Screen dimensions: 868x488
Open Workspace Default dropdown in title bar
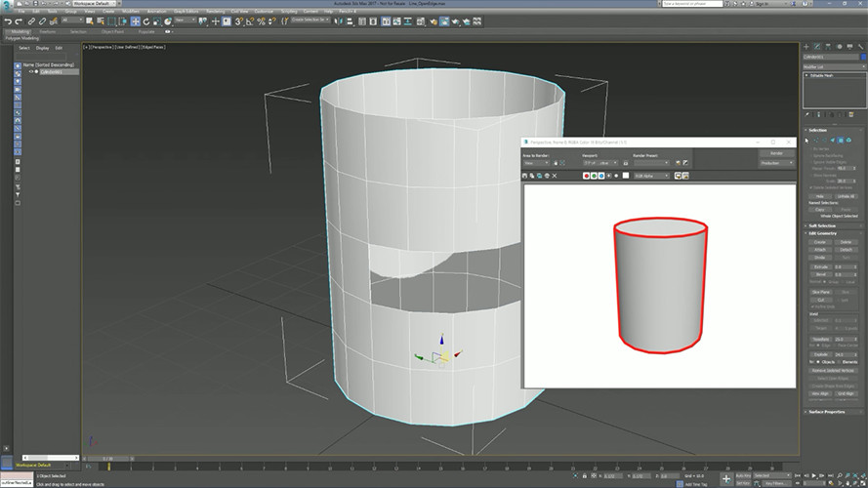tap(97, 3)
